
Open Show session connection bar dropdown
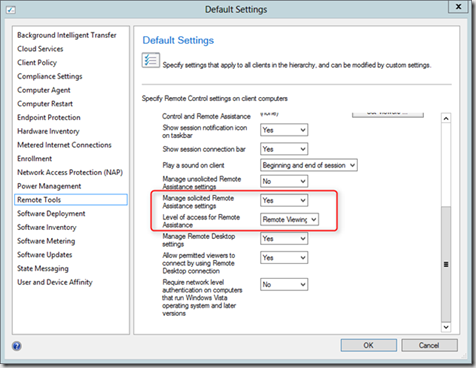tap(284, 149)
